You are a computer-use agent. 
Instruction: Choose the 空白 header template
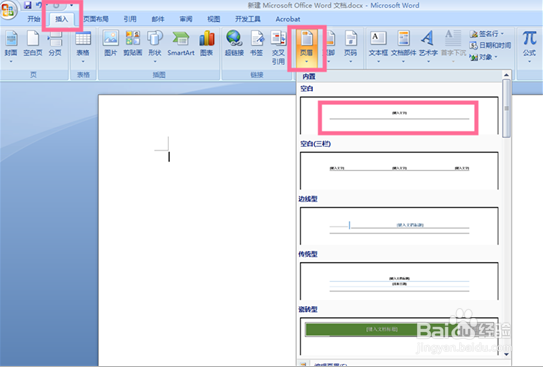[x=399, y=116]
